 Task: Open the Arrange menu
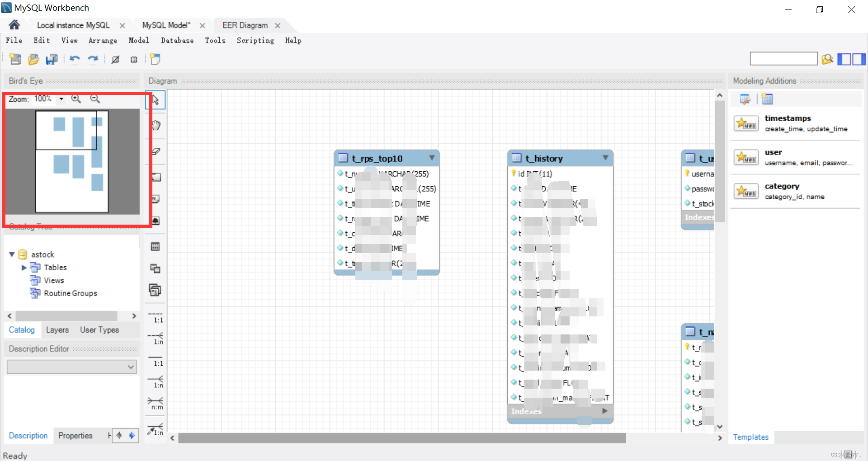[x=103, y=40]
